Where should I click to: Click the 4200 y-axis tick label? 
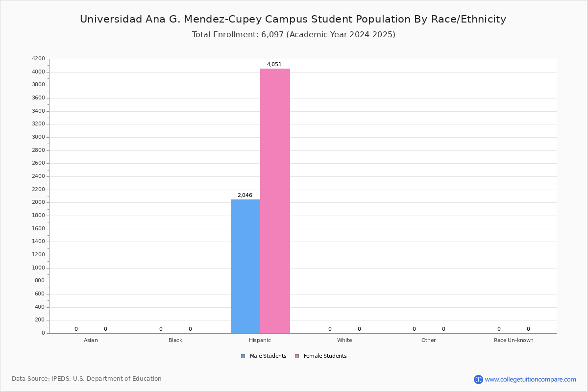click(38, 59)
